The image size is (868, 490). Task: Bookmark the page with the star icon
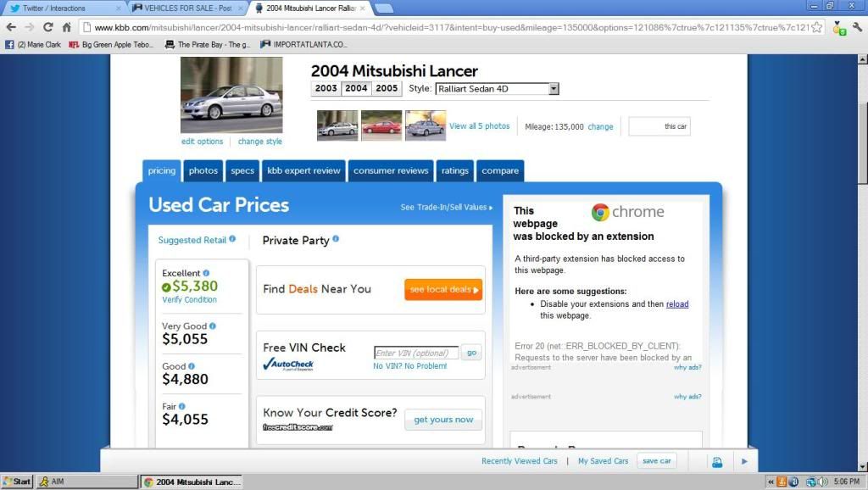(817, 27)
